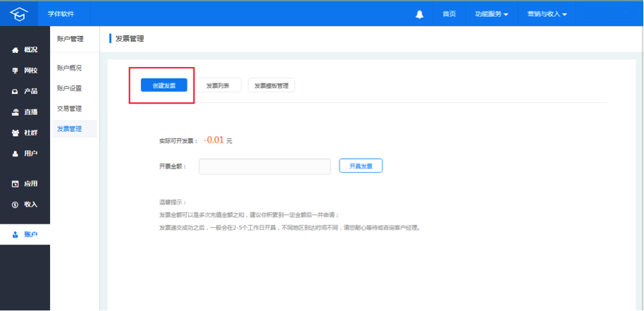Screen dimensions: 644x311
Task: Click the 开具发票 button
Action: point(361,166)
